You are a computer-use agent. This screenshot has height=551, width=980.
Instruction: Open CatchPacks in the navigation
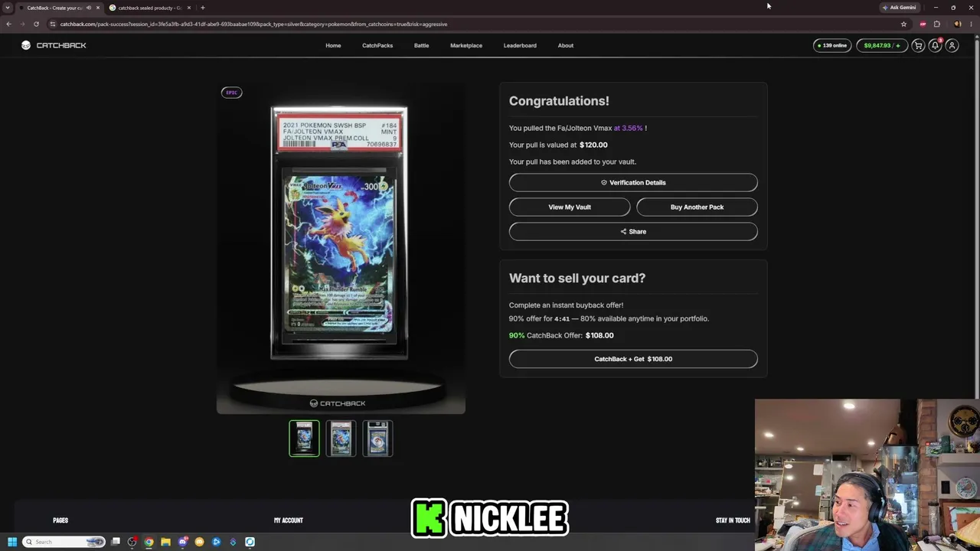coord(377,46)
